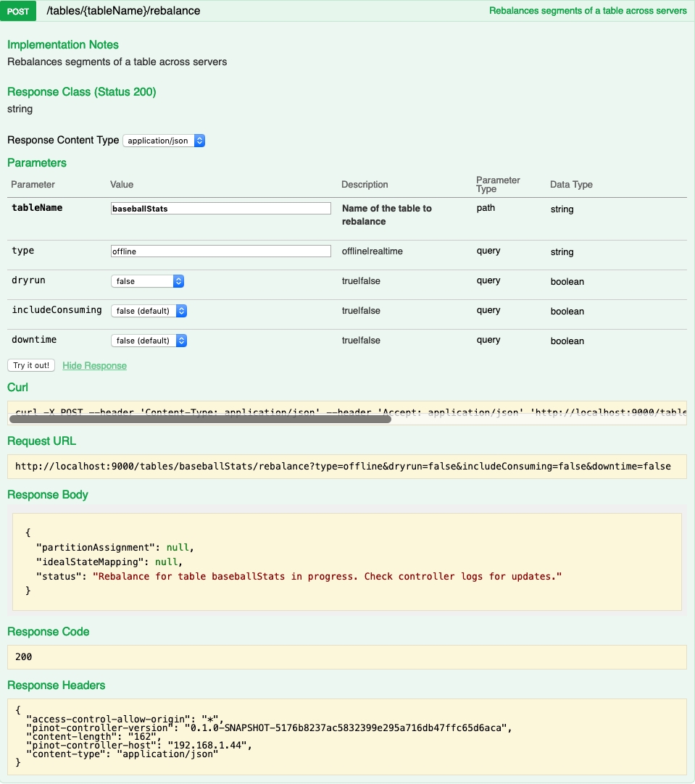Image resolution: width=695 pixels, height=784 pixels.
Task: Click the Request URL text box
Action: coord(346,467)
